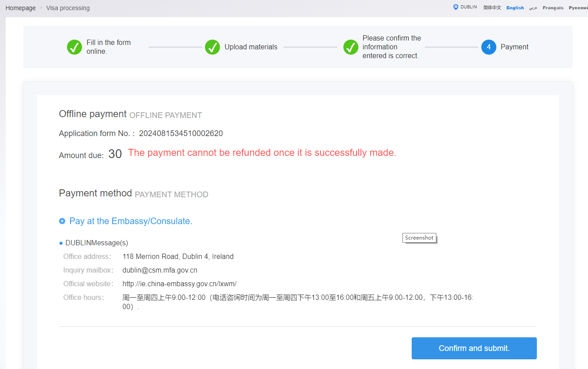This screenshot has width=588, height=369.
Task: Click the Payment step label
Action: point(514,47)
